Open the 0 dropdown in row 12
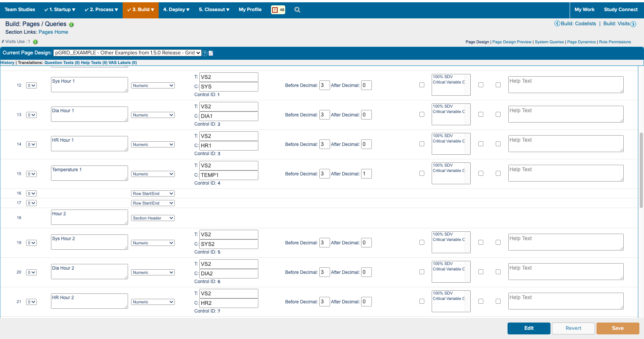Image resolution: width=644 pixels, height=339 pixels. [31, 86]
